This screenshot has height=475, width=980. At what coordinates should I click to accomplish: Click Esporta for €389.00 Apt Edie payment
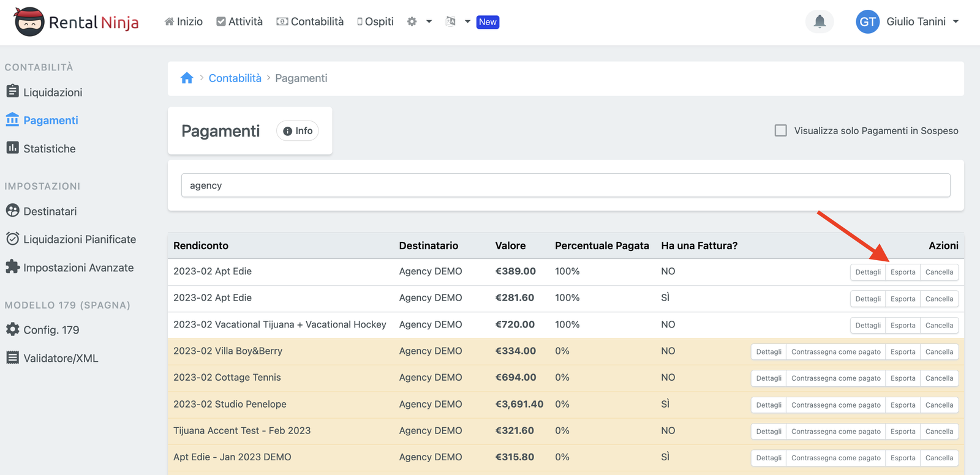(x=902, y=272)
